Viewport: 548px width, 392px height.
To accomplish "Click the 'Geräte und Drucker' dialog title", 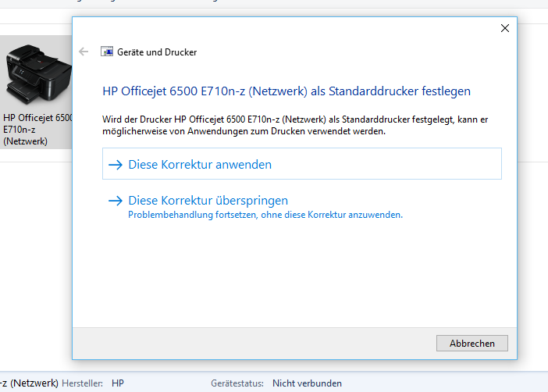I will click(x=157, y=52).
